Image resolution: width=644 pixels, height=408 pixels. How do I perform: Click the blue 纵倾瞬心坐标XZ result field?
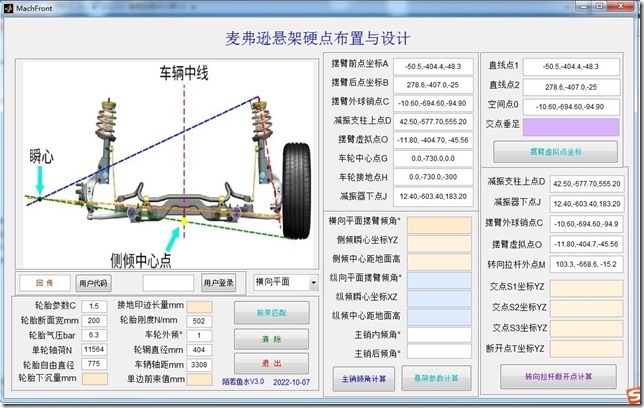tap(439, 299)
